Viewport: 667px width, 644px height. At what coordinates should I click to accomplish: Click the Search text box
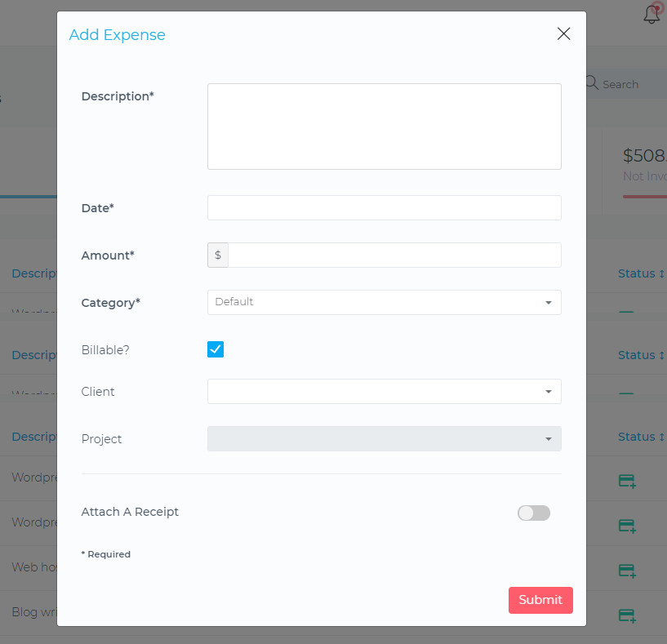pos(630,84)
